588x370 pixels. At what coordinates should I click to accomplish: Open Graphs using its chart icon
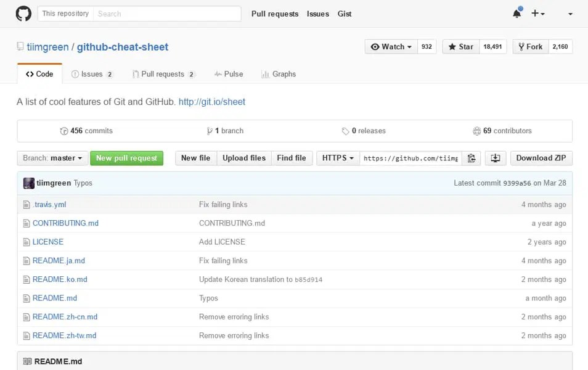coord(266,74)
